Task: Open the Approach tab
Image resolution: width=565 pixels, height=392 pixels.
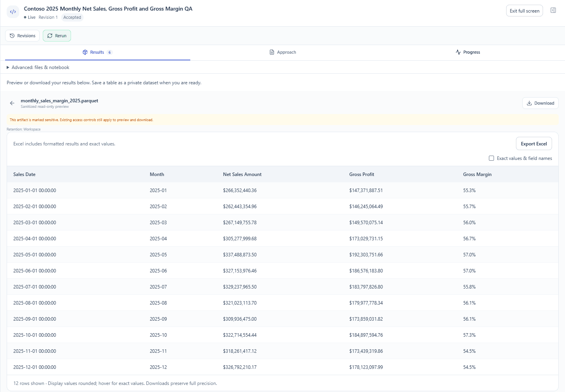Action: click(283, 52)
